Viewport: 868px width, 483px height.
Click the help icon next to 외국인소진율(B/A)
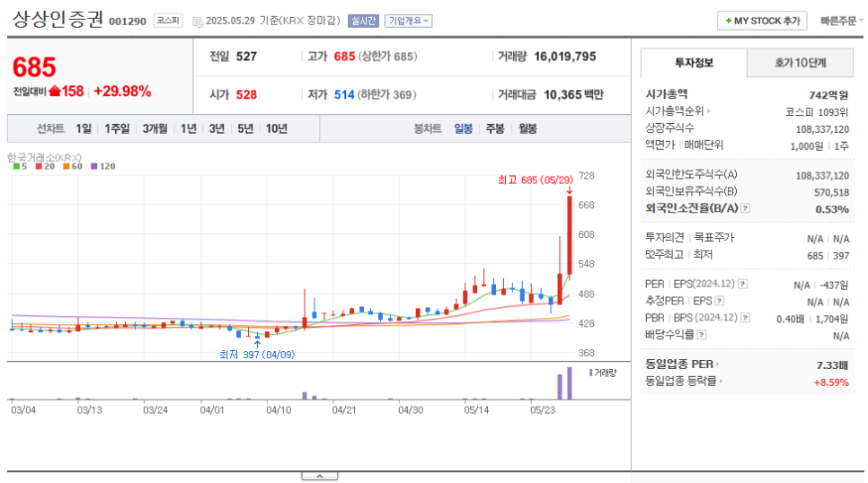[746, 208]
